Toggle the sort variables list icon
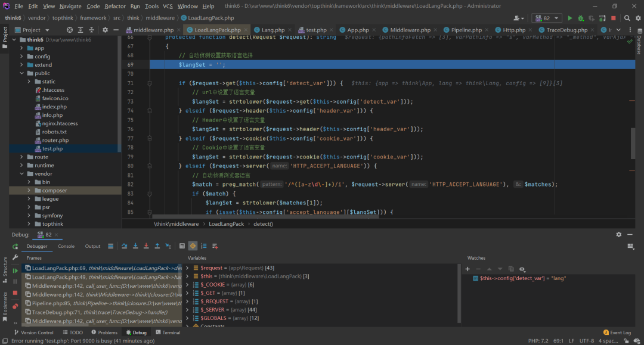 [x=204, y=246]
